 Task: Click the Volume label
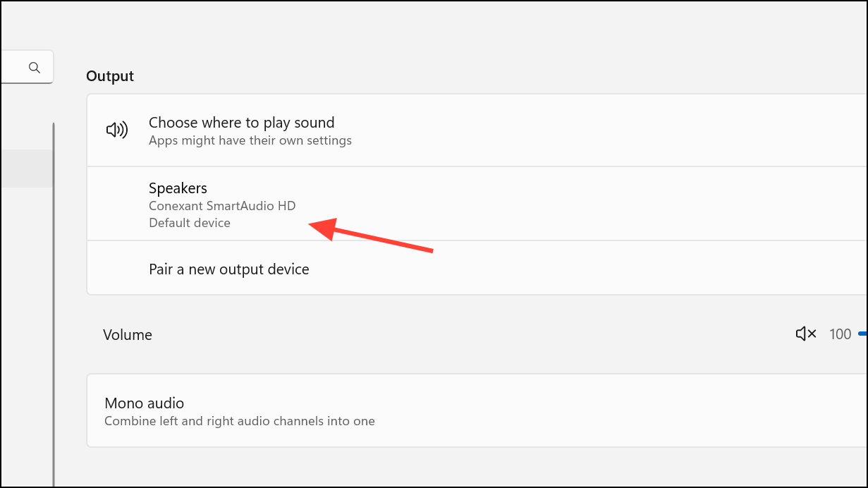click(x=128, y=335)
